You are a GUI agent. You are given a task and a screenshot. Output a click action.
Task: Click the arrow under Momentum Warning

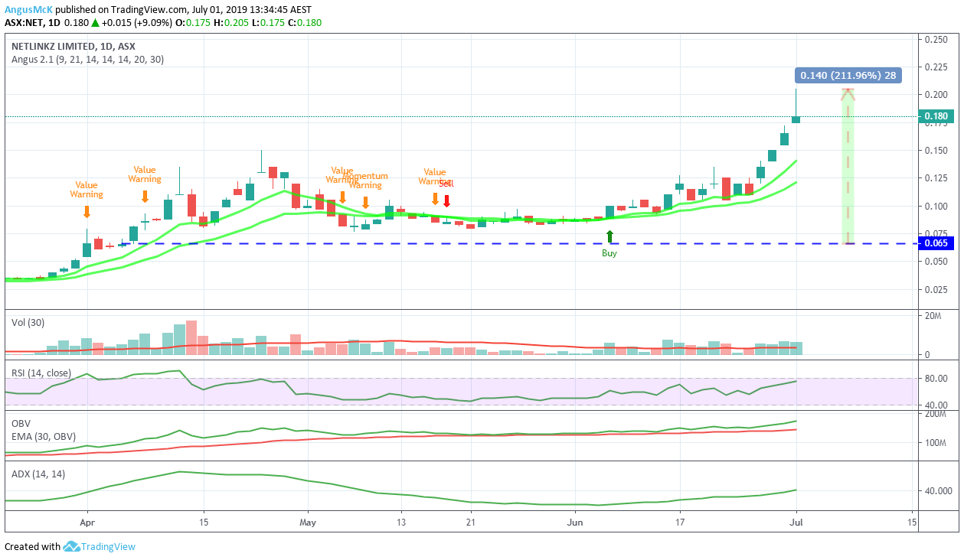(365, 203)
